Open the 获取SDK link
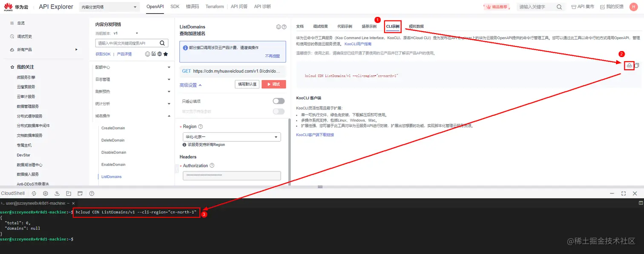 pyautogui.click(x=103, y=54)
